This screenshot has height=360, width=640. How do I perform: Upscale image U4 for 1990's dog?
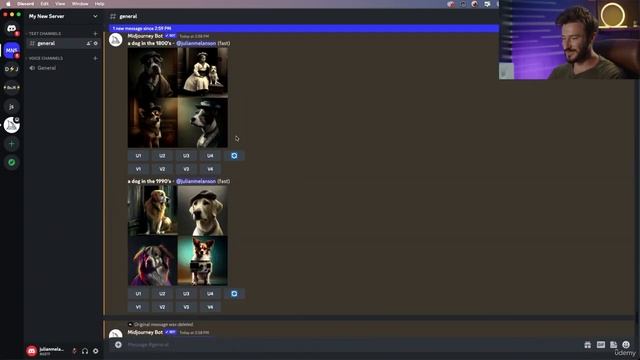[210, 293]
